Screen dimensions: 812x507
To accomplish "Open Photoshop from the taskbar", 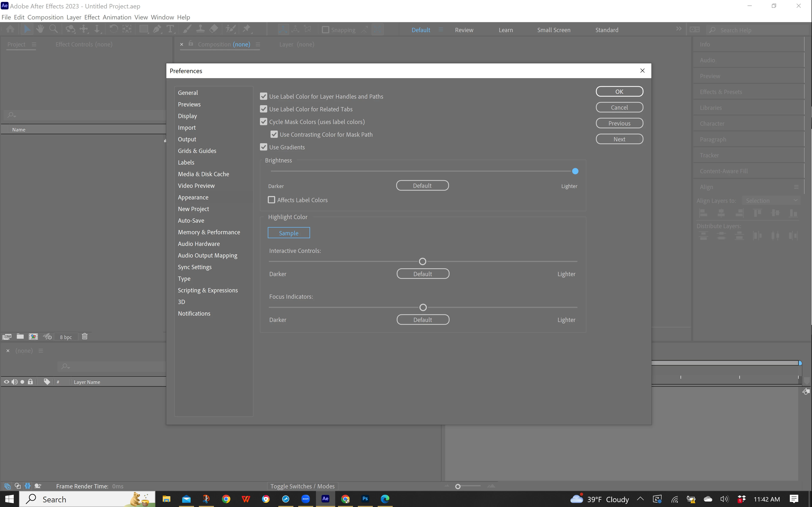I will [365, 499].
